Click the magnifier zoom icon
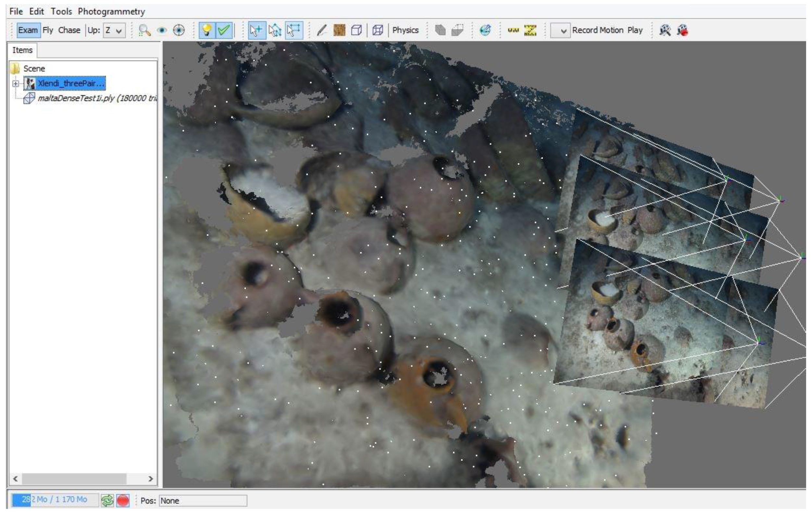The image size is (812, 513). point(144,30)
